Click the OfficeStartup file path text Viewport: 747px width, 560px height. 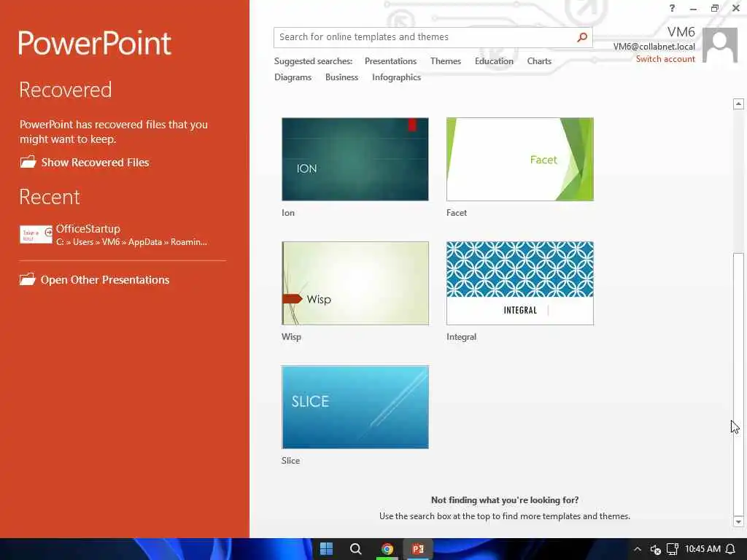point(131,242)
